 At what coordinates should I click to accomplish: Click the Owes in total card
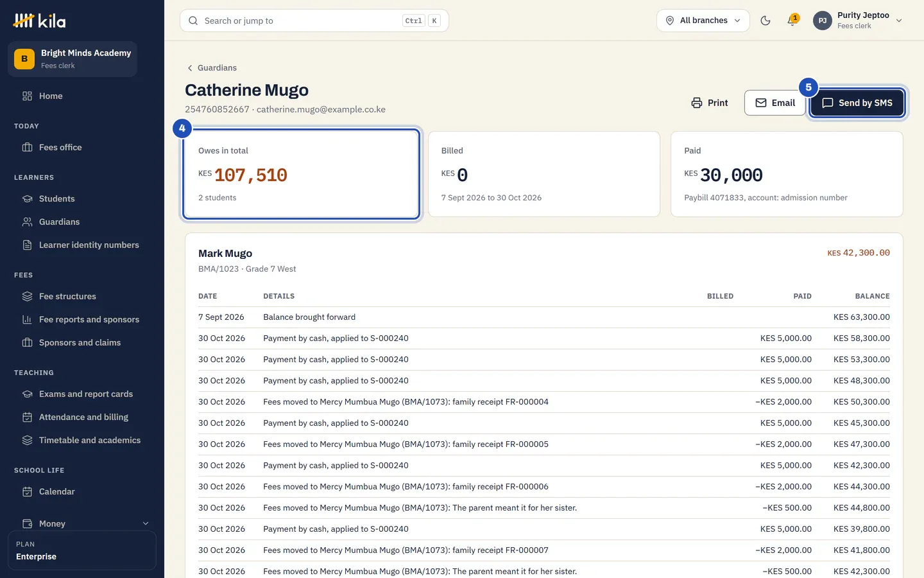tap(301, 174)
